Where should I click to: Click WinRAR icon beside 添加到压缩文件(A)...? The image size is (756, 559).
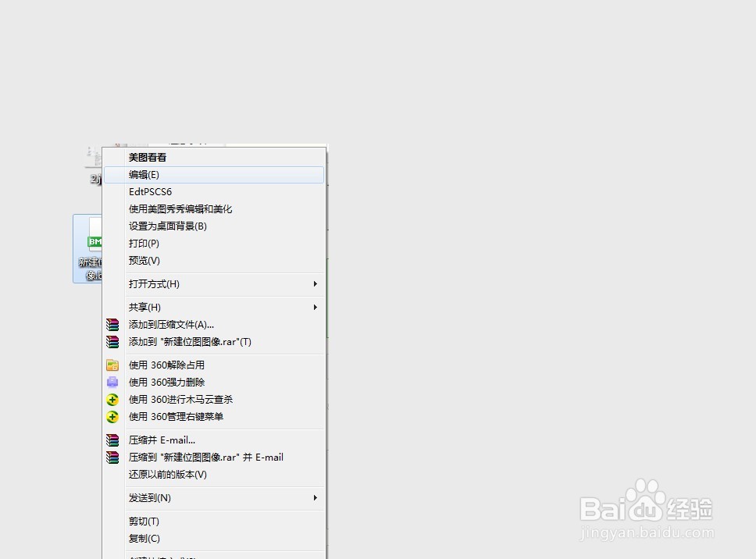point(112,324)
